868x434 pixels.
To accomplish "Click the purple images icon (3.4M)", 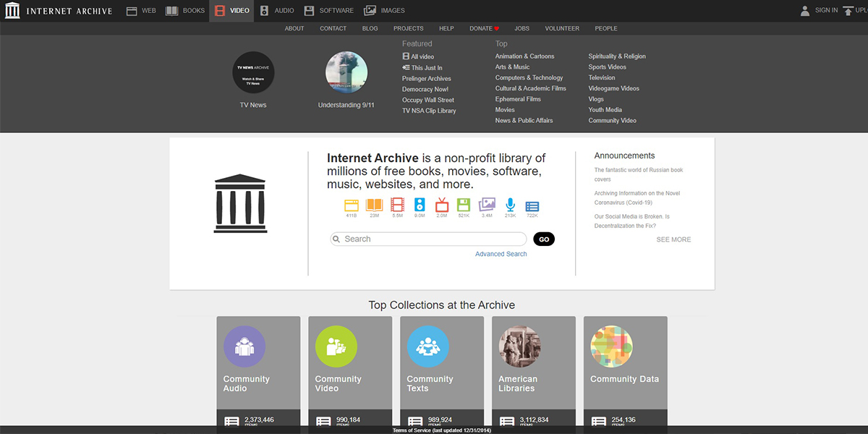I will [x=487, y=205].
